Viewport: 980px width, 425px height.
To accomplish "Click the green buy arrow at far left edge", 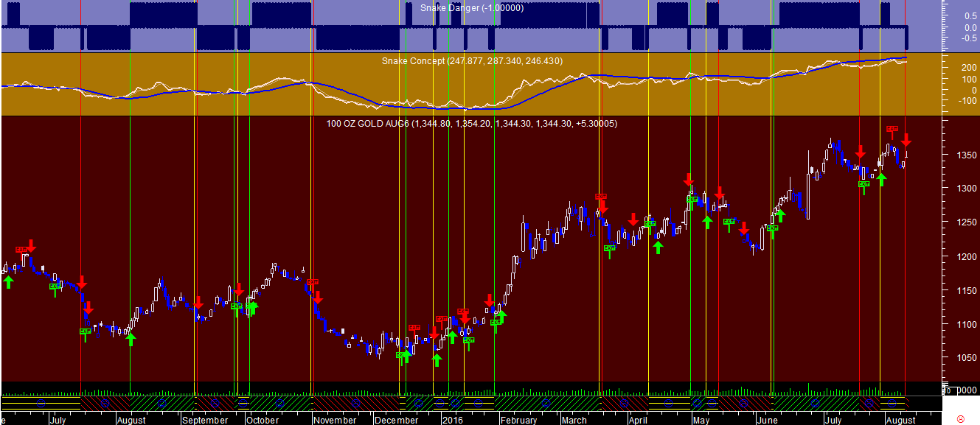I will [8, 281].
